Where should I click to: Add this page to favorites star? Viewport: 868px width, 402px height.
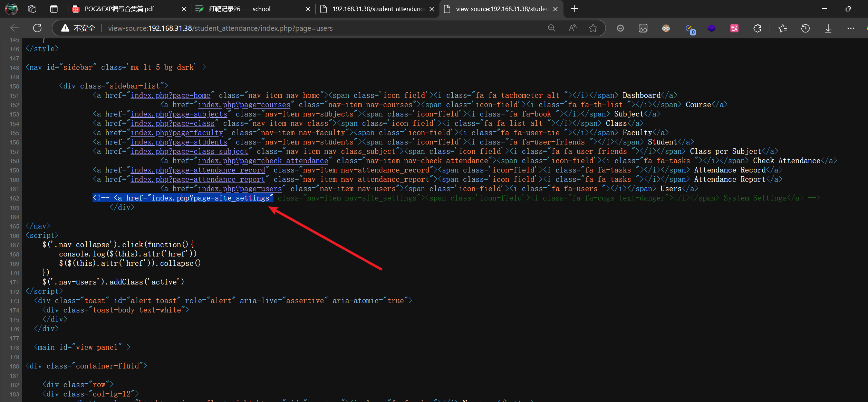(593, 28)
